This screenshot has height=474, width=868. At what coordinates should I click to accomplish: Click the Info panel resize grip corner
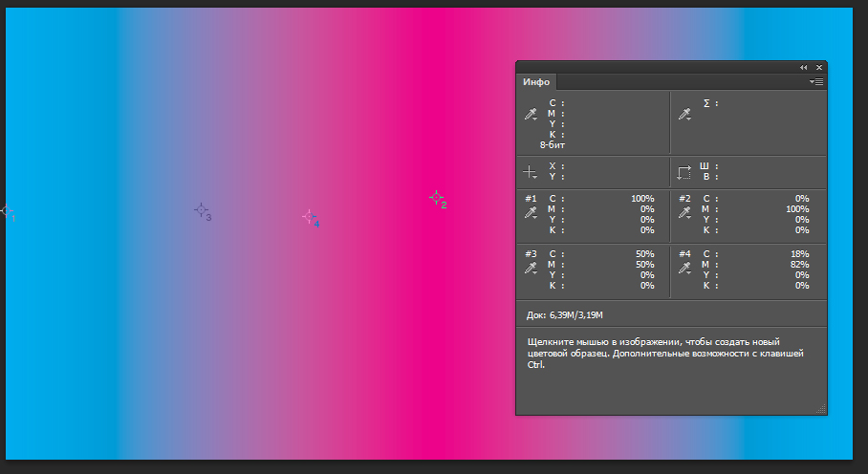[821, 409]
